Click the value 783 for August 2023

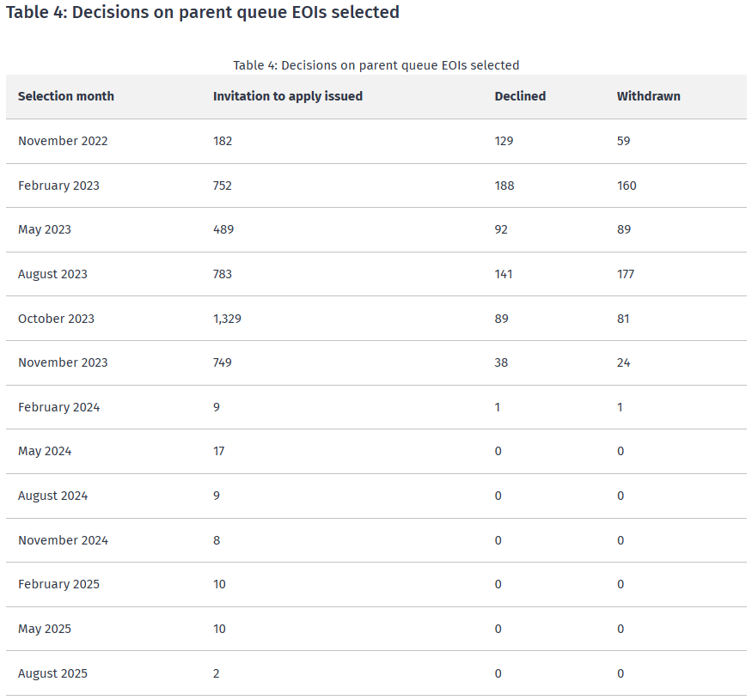click(x=223, y=274)
